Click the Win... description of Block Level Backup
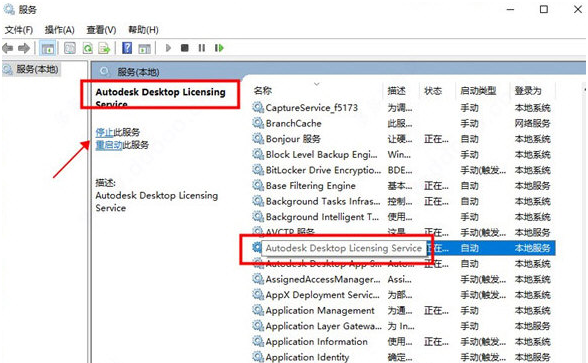This screenshot has width=588, height=363. [x=399, y=154]
